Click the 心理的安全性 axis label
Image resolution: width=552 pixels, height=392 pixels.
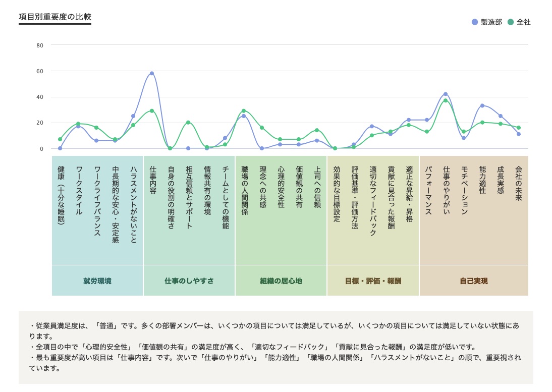(281, 187)
